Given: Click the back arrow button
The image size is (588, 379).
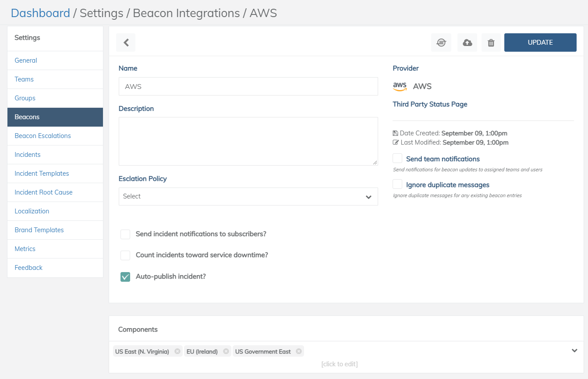Looking at the screenshot, I should coord(126,43).
